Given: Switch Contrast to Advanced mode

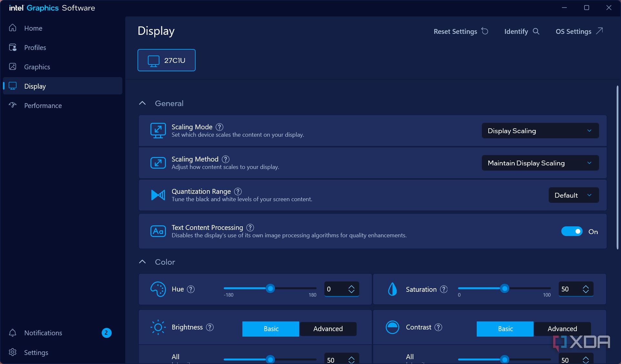Looking at the screenshot, I should 562,329.
